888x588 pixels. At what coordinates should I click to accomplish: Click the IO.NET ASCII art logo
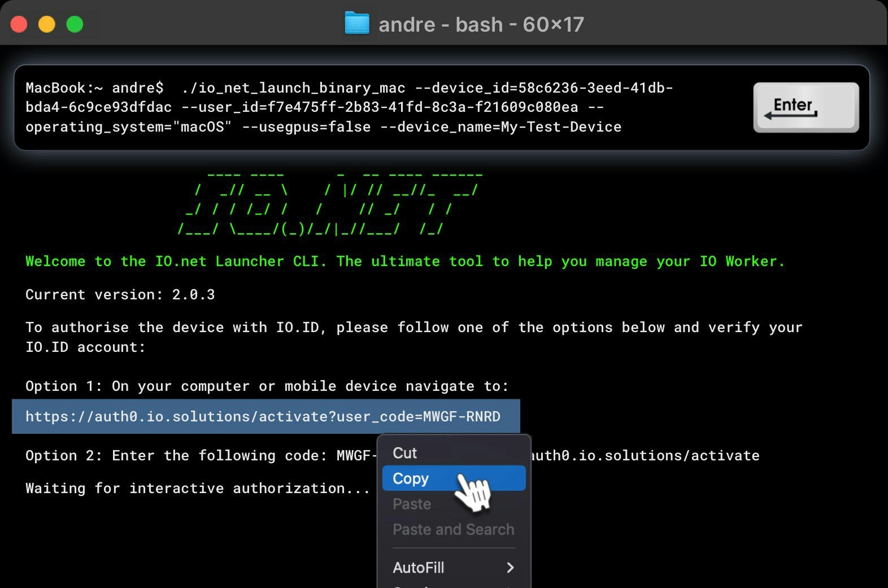pyautogui.click(x=330, y=204)
